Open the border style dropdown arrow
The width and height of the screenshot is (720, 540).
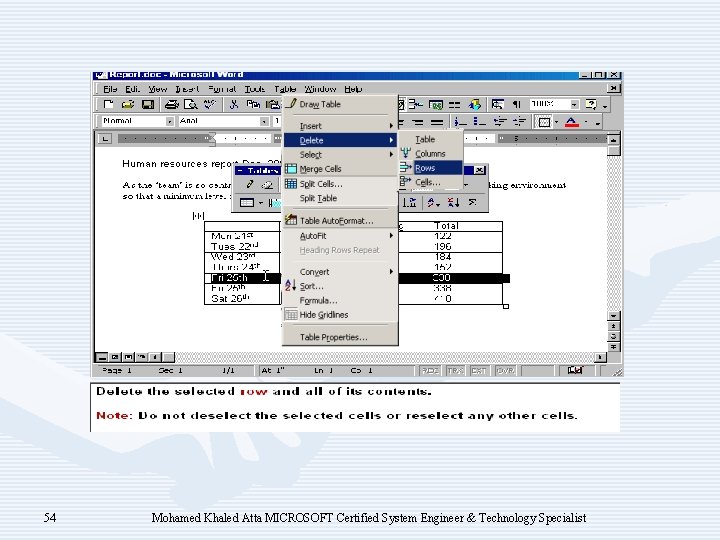pyautogui.click(x=556, y=122)
